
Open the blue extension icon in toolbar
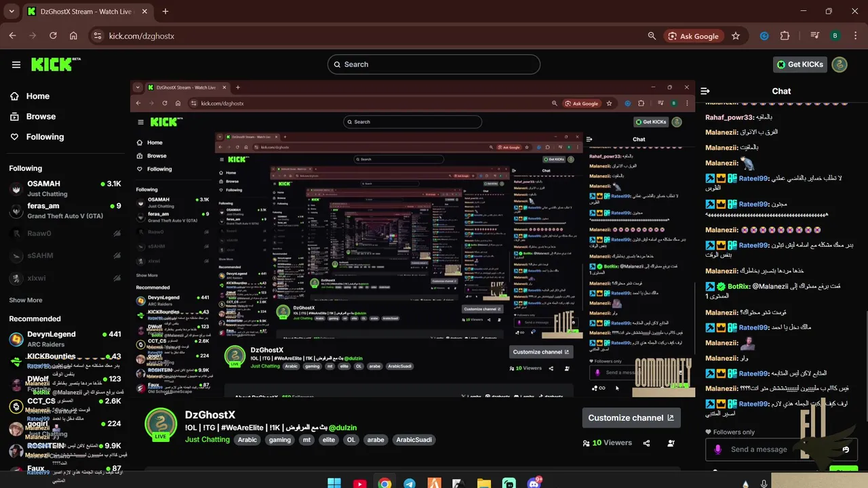click(764, 36)
